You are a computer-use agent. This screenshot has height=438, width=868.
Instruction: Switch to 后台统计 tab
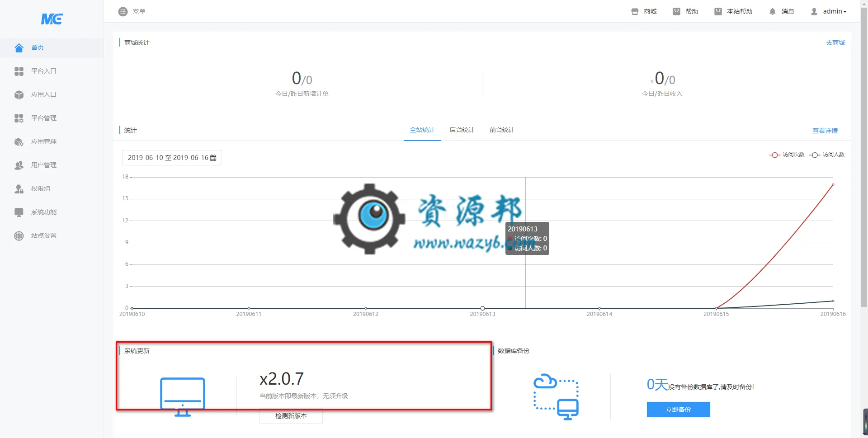click(x=462, y=130)
